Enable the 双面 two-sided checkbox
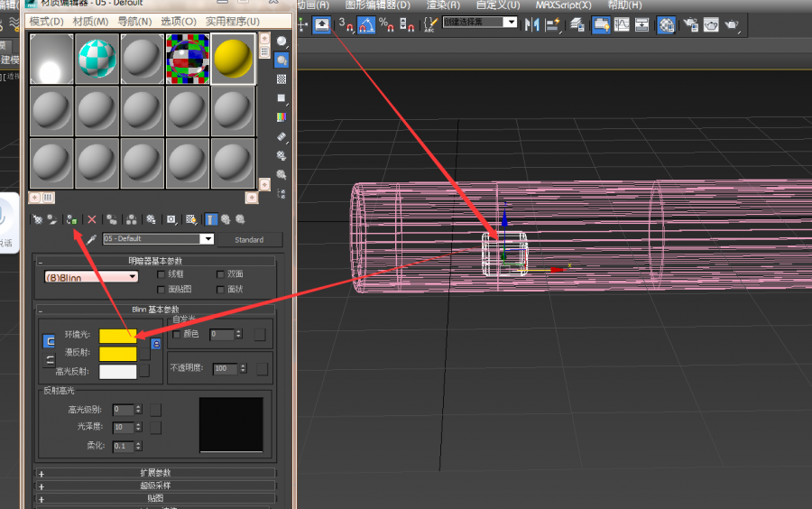The image size is (812, 509). pos(221,274)
